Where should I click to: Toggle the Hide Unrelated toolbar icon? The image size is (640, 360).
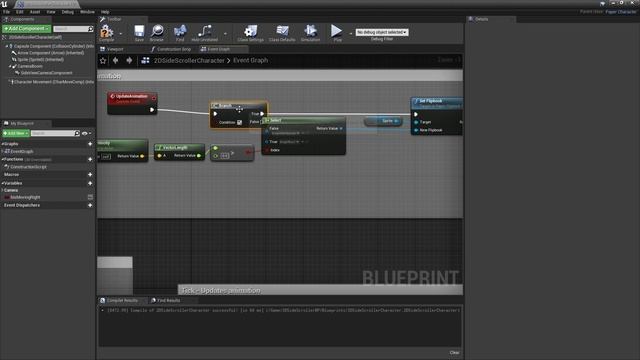pos(204,33)
